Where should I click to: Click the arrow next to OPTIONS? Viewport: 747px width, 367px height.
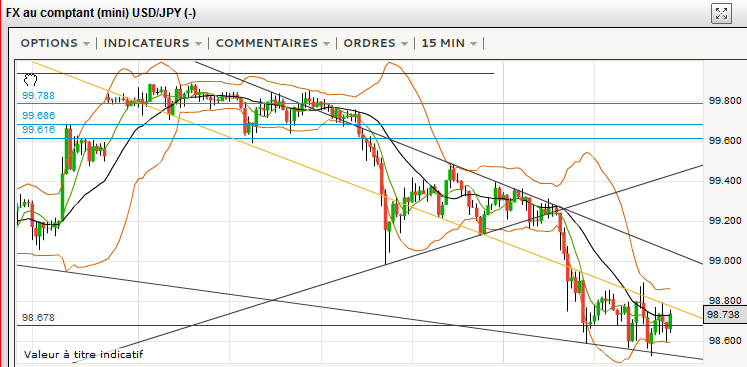click(86, 44)
